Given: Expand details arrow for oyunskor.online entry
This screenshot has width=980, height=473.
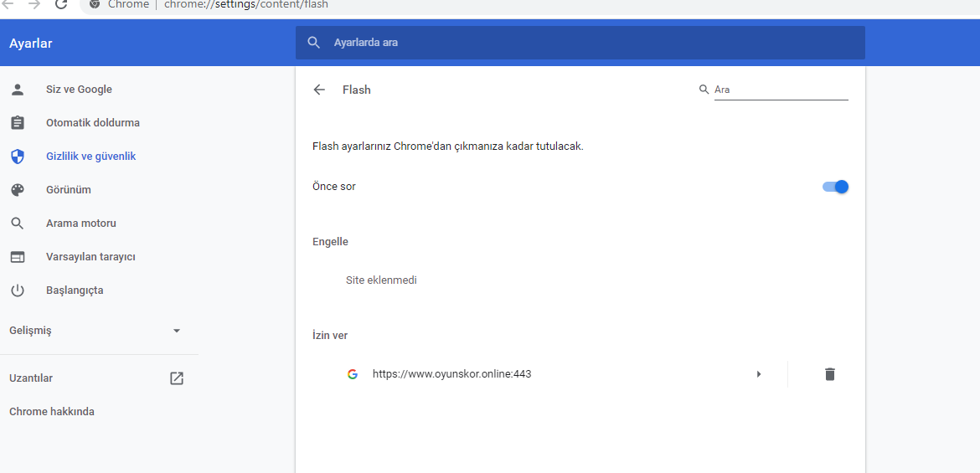Looking at the screenshot, I should pyautogui.click(x=759, y=374).
